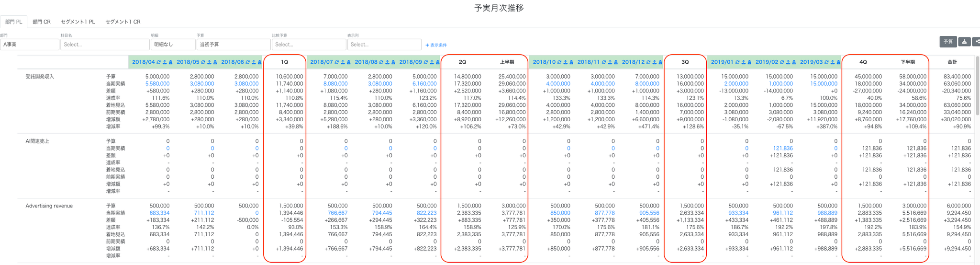Screen dimensions: 980x265
Task: Click the 5,580,000 actual value for 2018/04
Action: click(x=157, y=84)
